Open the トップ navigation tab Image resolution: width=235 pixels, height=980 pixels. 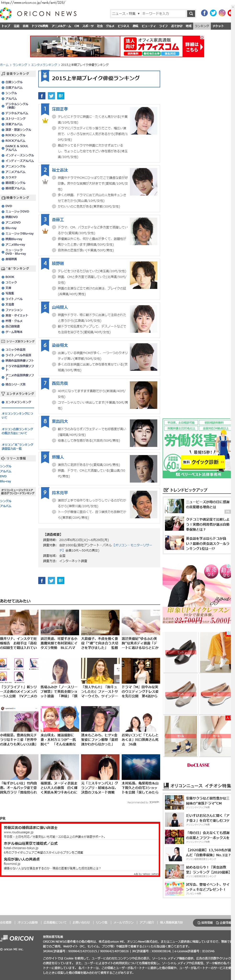click(6, 26)
